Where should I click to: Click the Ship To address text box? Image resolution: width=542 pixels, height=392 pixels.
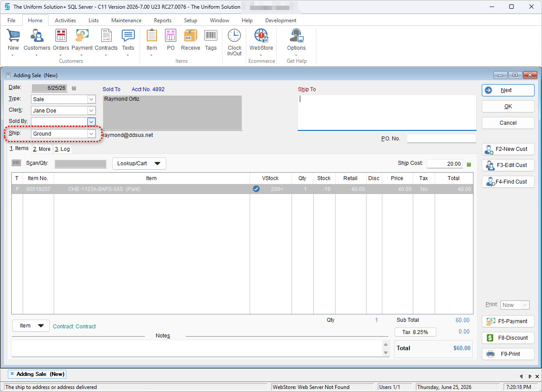coord(387,112)
